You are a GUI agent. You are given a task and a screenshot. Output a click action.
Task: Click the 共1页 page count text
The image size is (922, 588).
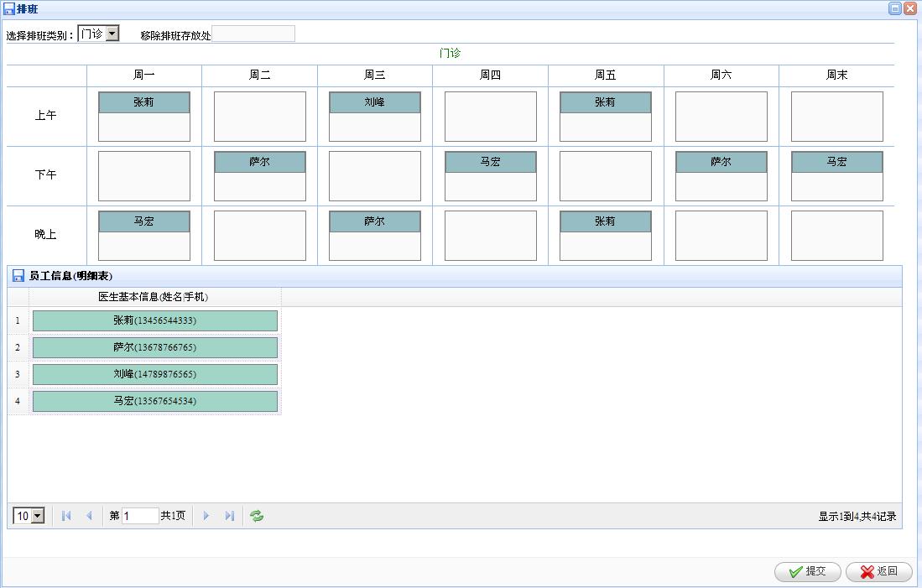click(173, 516)
